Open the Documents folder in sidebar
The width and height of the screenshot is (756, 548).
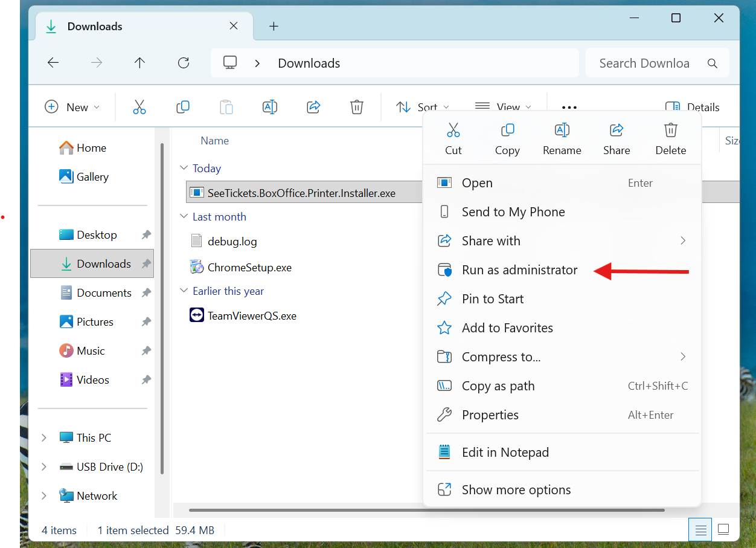pos(103,293)
